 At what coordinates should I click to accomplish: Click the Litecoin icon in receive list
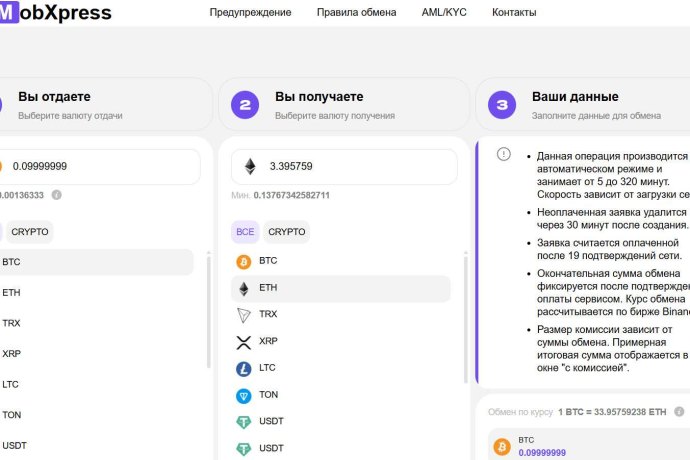click(243, 369)
